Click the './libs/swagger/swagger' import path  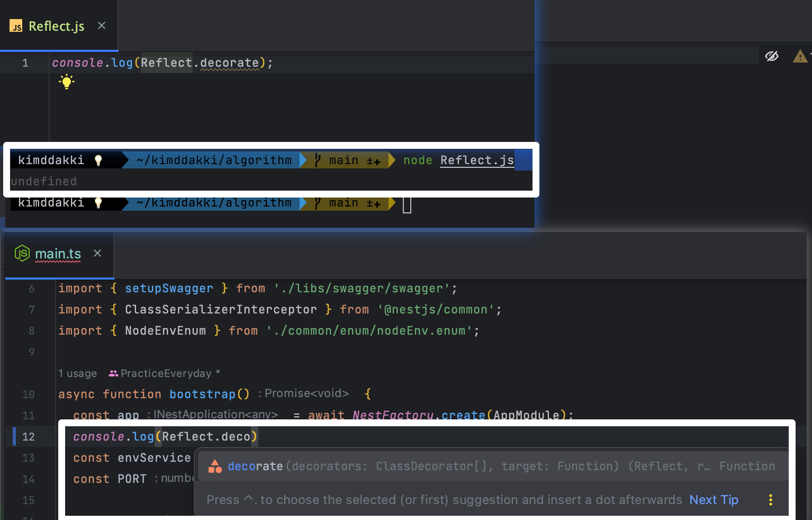(362, 289)
